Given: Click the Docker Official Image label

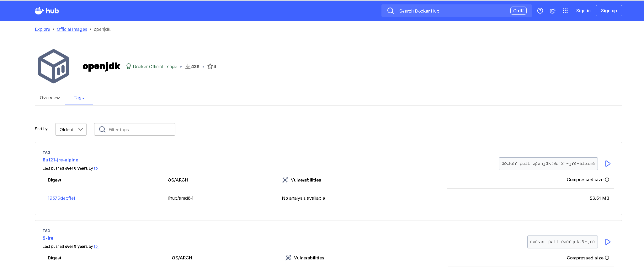Looking at the screenshot, I should [x=155, y=67].
